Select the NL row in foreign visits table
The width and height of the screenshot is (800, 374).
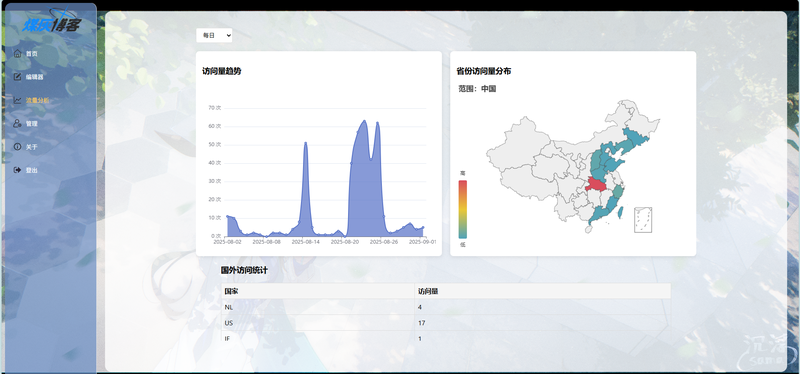pos(446,307)
